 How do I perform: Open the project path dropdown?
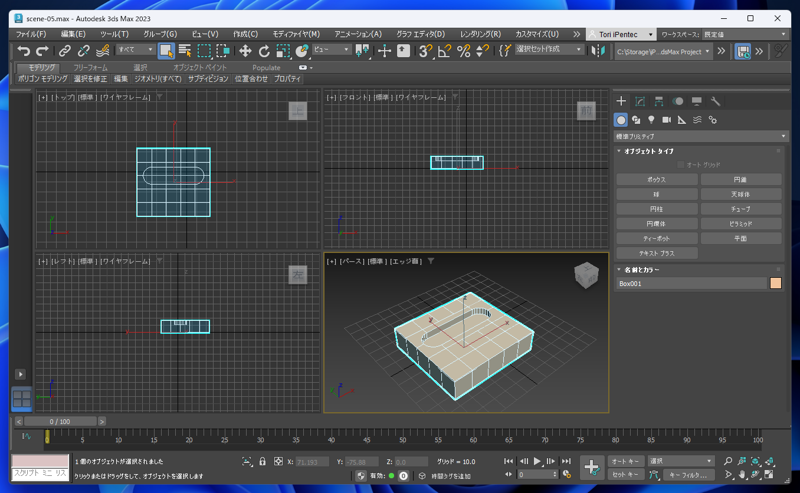[x=663, y=52]
